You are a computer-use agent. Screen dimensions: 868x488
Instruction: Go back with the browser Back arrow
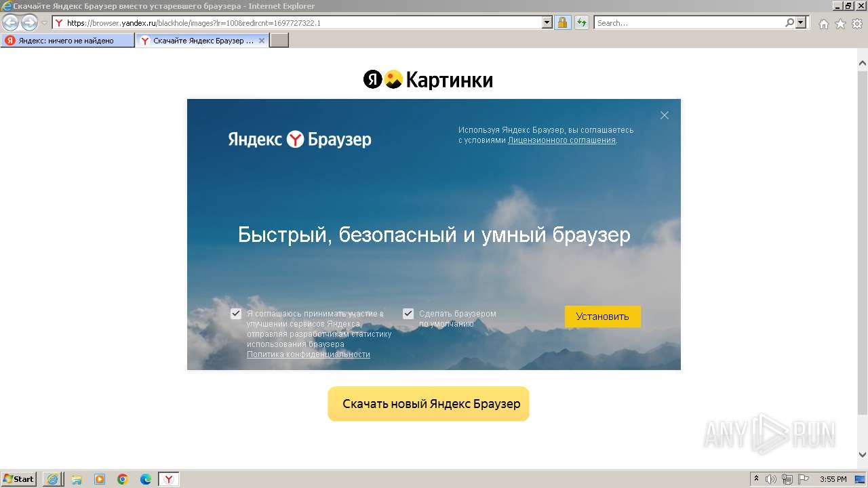[x=10, y=22]
